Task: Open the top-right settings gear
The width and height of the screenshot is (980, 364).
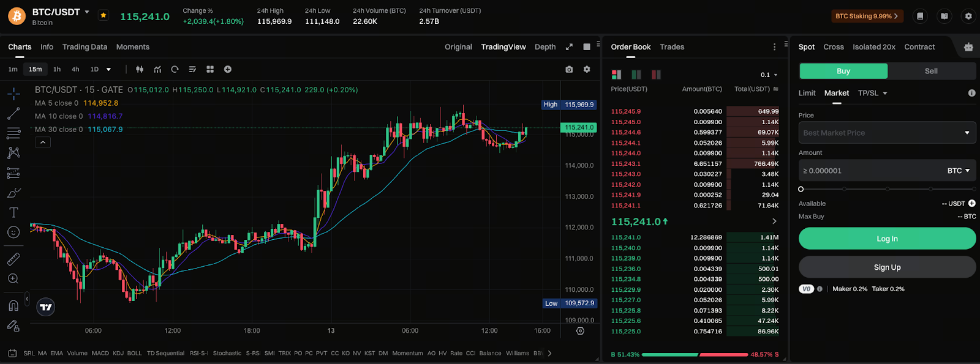Action: tap(968, 16)
